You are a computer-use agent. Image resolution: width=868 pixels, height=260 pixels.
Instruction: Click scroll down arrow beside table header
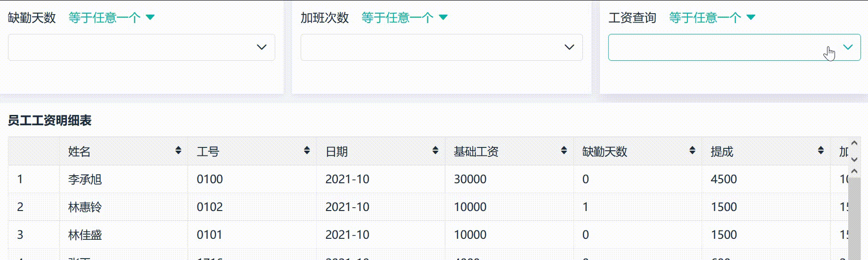[854, 159]
